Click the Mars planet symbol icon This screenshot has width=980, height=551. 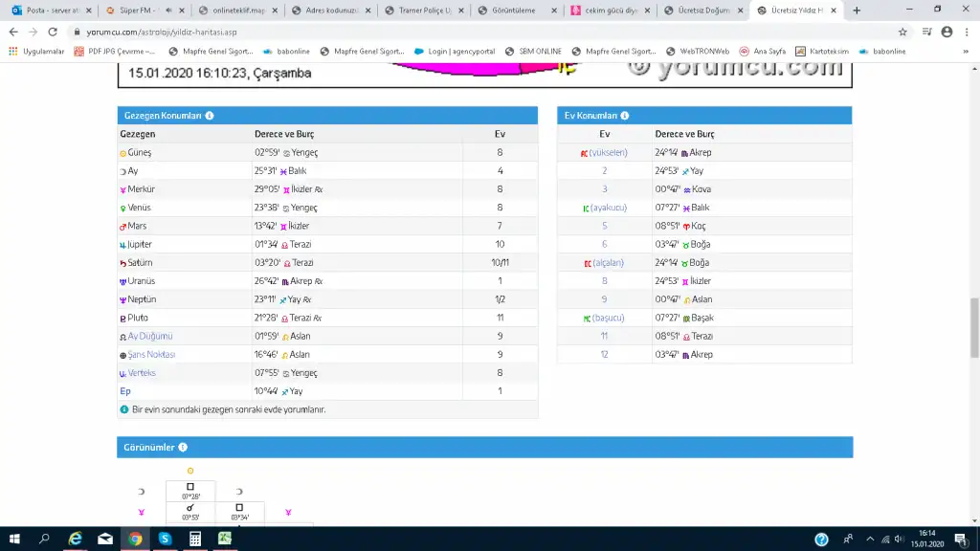[x=122, y=226]
